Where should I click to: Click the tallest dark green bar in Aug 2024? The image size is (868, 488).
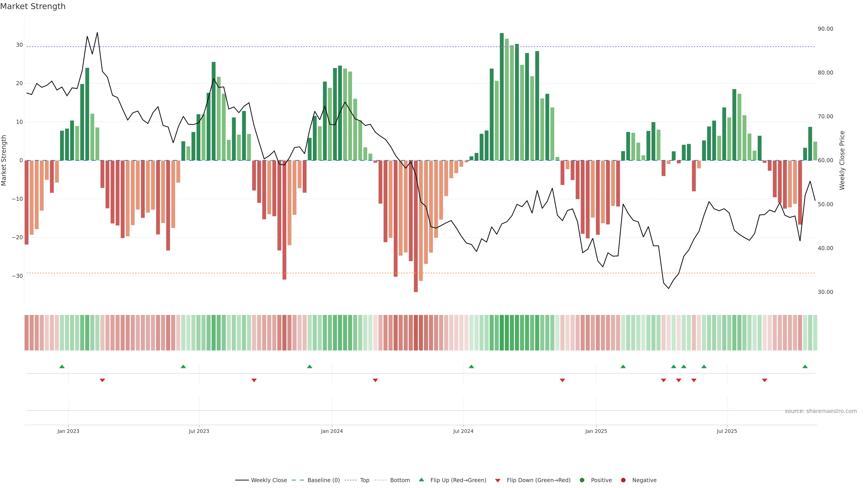(x=502, y=98)
